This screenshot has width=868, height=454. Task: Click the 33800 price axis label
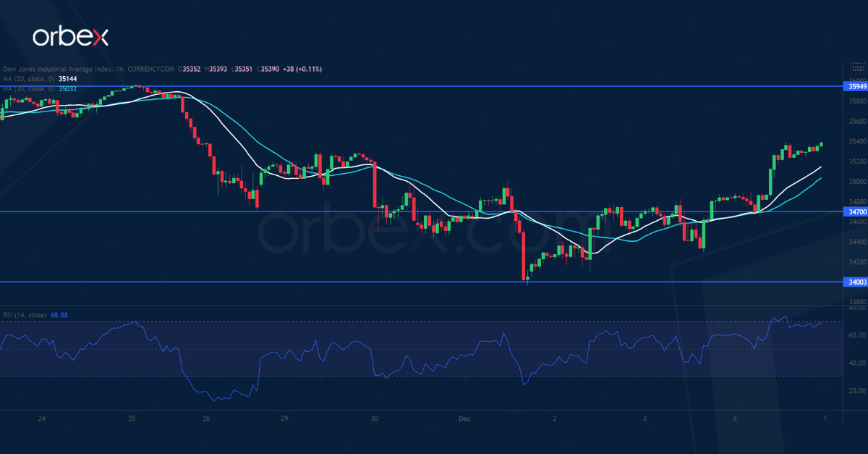(857, 302)
